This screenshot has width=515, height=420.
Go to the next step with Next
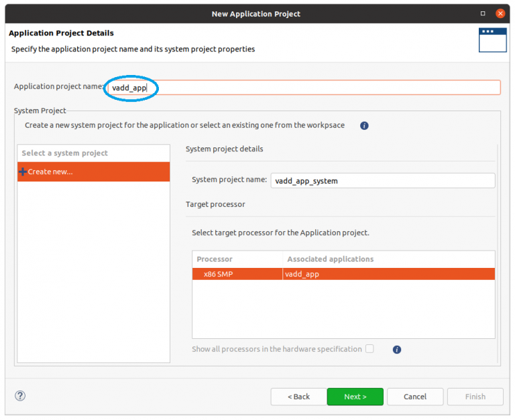coord(355,397)
